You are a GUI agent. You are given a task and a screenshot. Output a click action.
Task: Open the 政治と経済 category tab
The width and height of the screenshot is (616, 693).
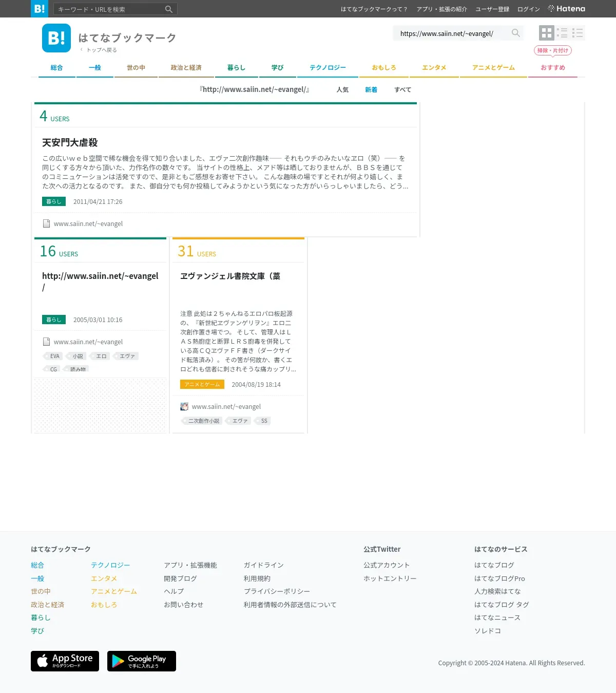coord(186,68)
